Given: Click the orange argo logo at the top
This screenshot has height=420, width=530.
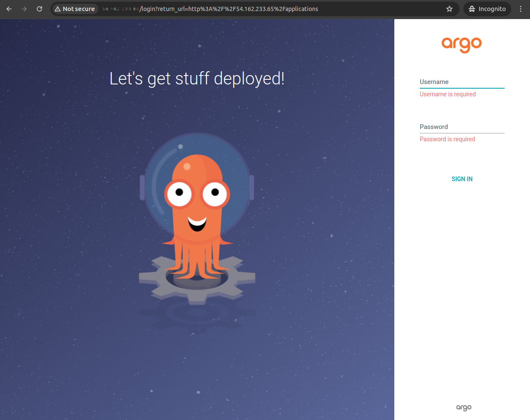Looking at the screenshot, I should tap(462, 45).
